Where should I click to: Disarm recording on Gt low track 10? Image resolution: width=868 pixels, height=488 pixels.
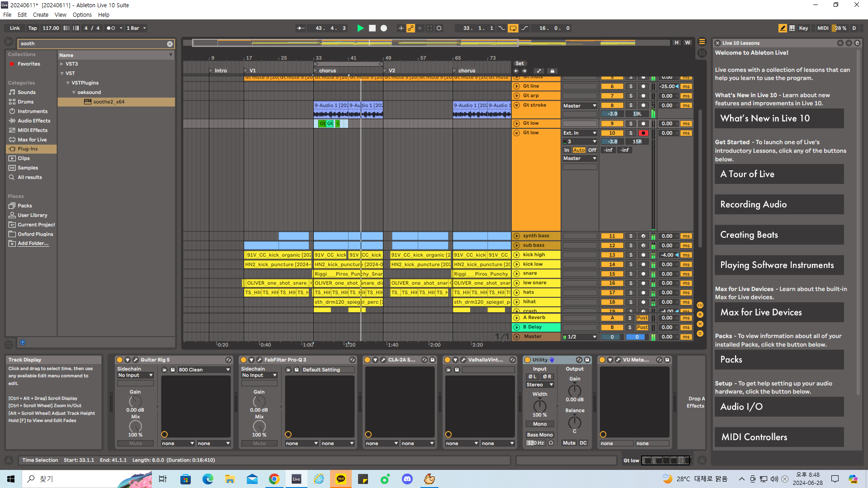tap(643, 133)
